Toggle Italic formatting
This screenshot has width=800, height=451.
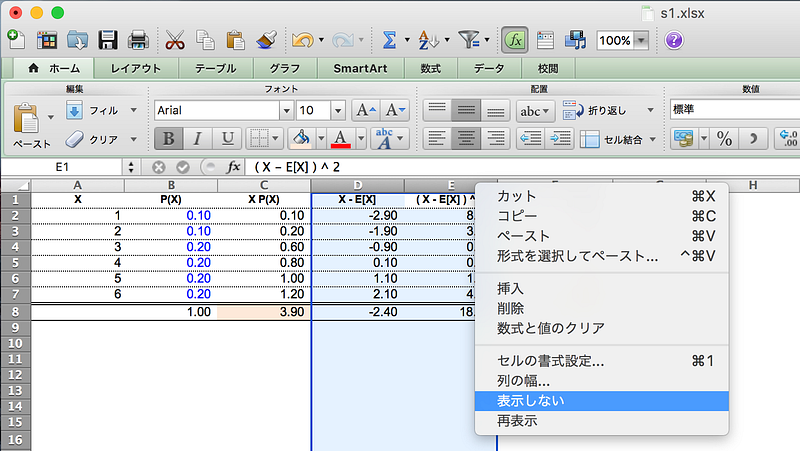click(x=197, y=138)
